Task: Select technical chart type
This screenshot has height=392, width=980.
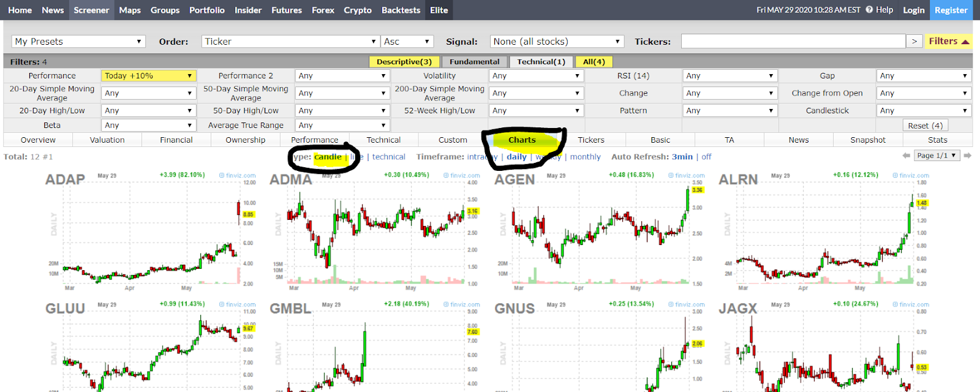Action: click(389, 157)
